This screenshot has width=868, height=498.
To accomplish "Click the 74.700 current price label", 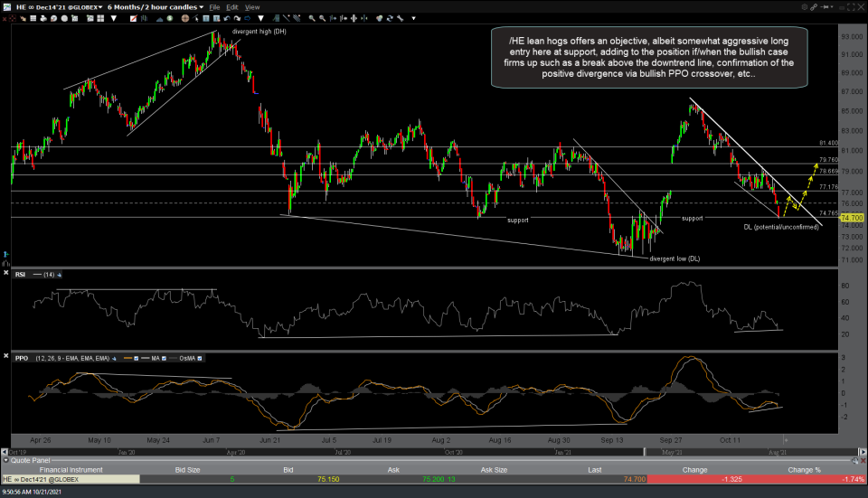I will (852, 218).
